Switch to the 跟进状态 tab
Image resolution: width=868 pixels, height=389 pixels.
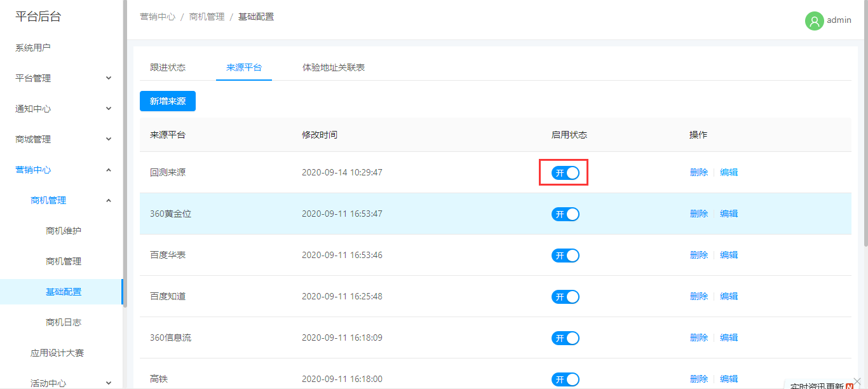click(168, 67)
